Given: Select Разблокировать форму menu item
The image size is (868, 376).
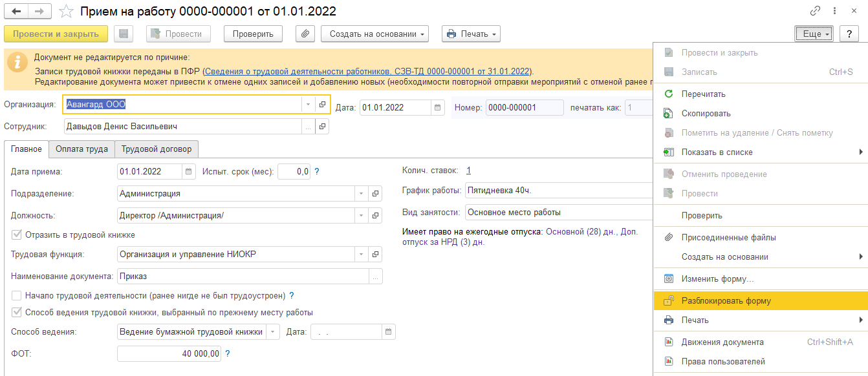Looking at the screenshot, I should click(726, 300).
